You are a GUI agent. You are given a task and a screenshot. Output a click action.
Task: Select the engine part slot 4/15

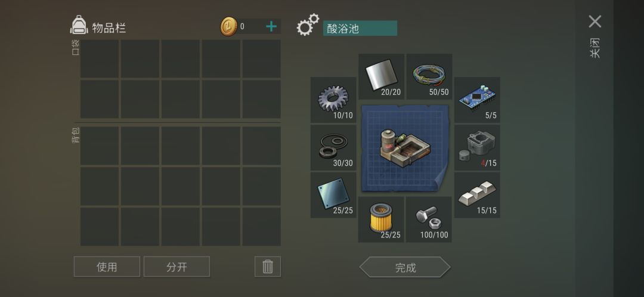coord(477,147)
